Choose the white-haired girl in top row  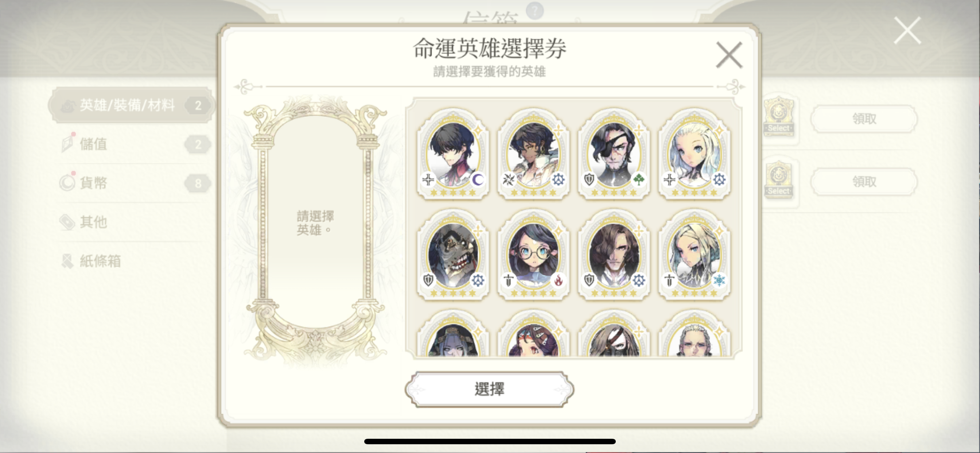pos(695,154)
